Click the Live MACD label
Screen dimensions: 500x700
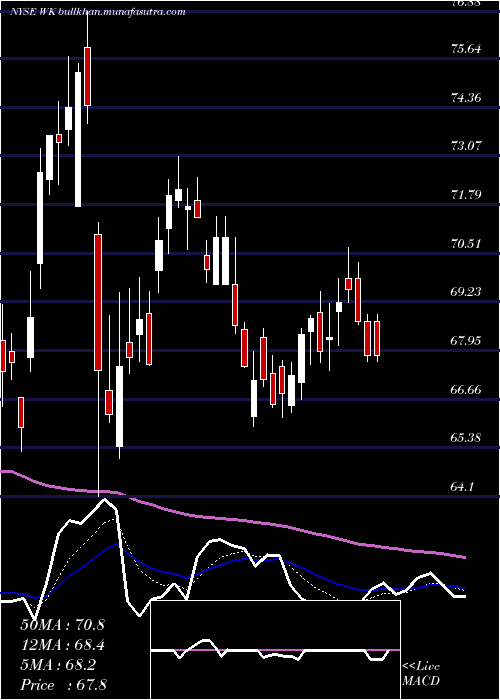point(421,673)
